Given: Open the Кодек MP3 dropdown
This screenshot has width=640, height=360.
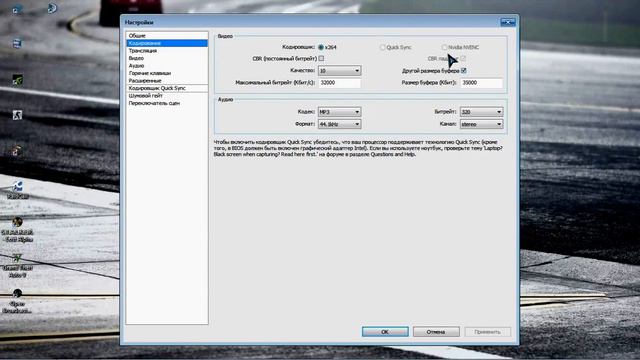Looking at the screenshot, I should click(x=339, y=112).
